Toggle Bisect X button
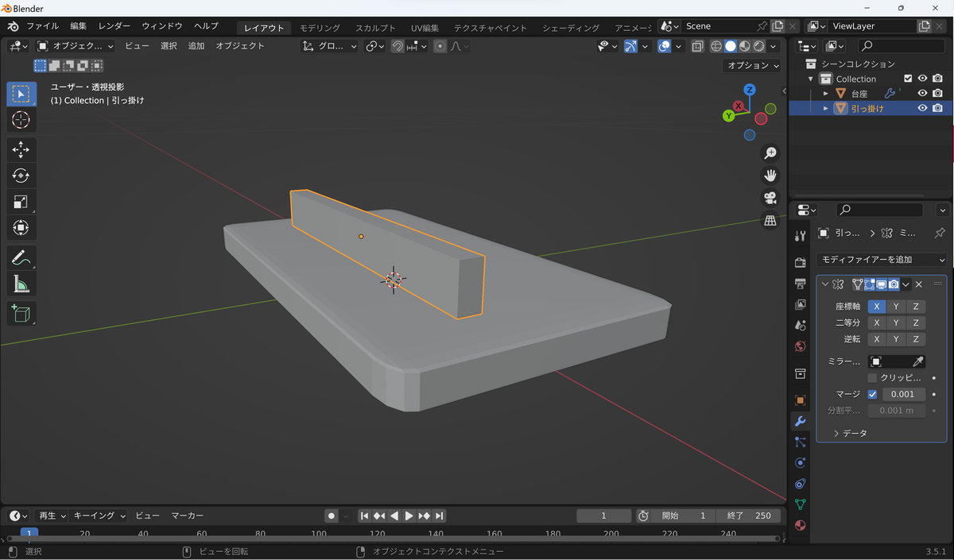 877,322
